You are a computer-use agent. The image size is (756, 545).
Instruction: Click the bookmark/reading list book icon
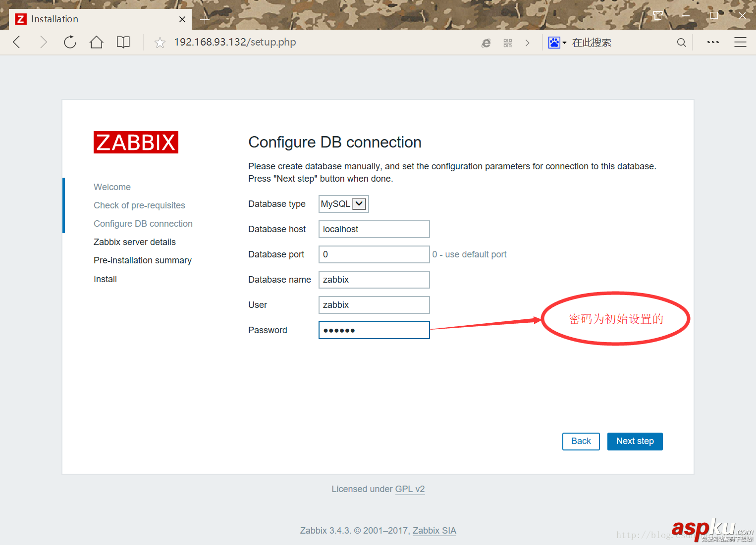pos(123,42)
